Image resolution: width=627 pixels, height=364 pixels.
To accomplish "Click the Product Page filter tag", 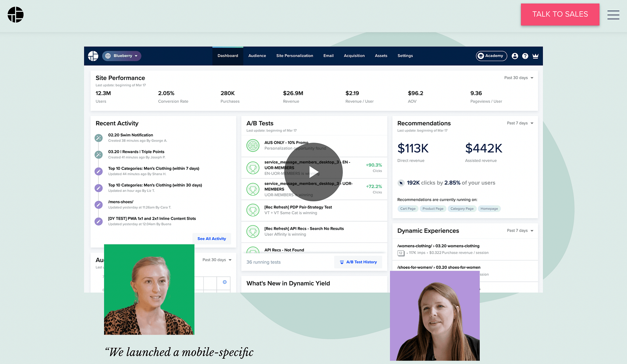I will click(x=433, y=208).
